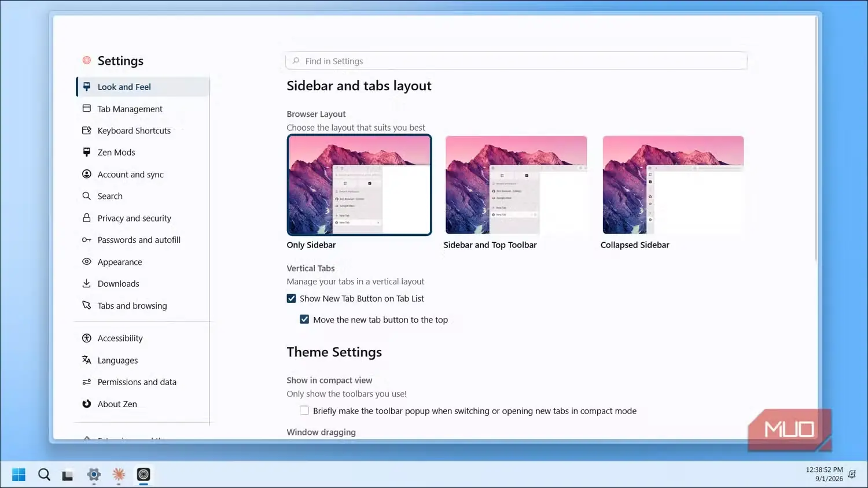This screenshot has height=488, width=868.
Task: Click the Browser Layout subheading
Action: [317, 114]
